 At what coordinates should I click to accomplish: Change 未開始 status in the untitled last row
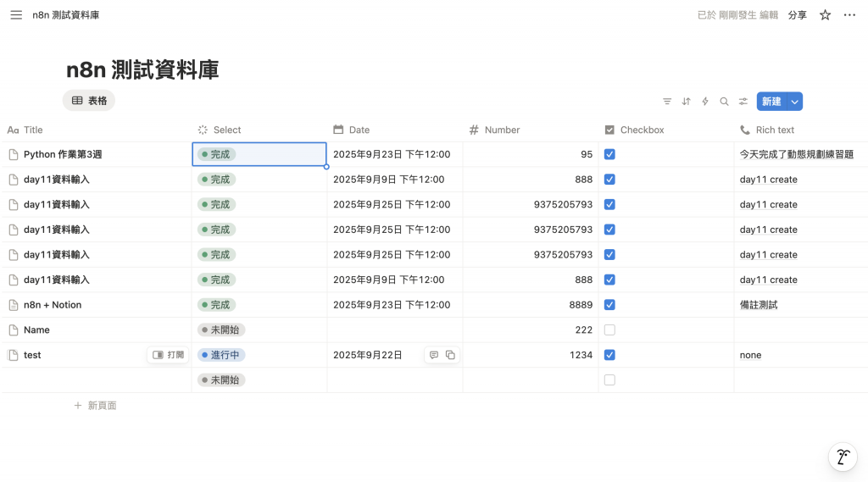[221, 380]
